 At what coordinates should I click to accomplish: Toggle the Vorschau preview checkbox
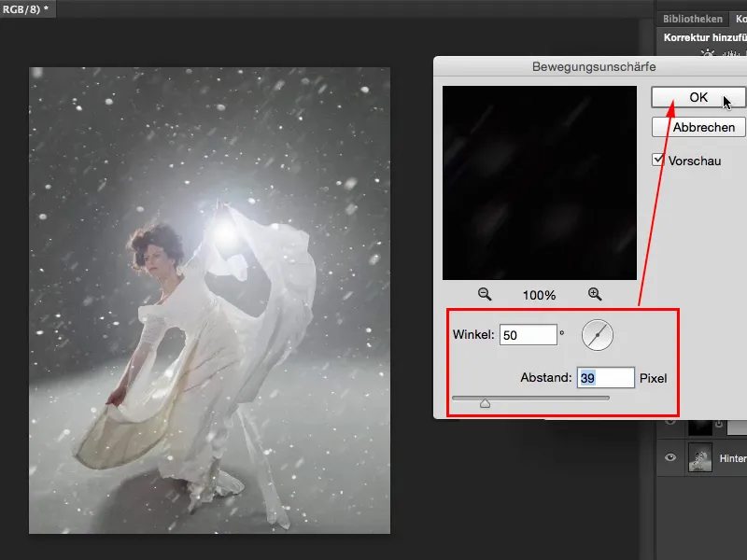658,160
